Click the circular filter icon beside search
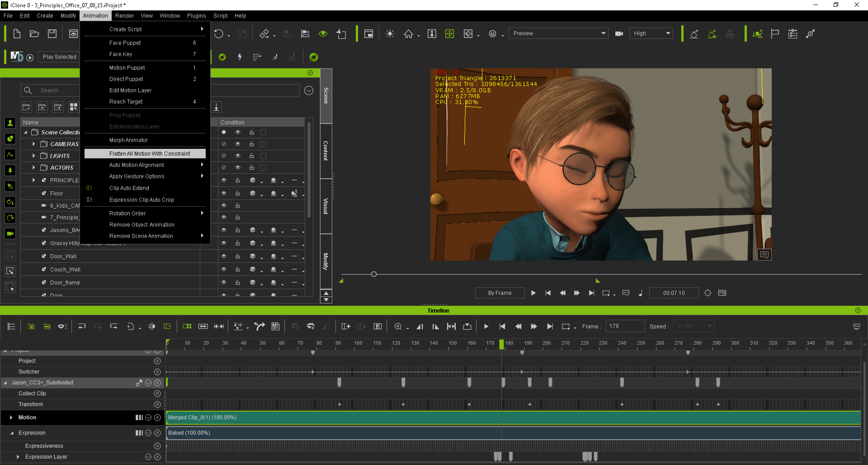The width and height of the screenshot is (868, 465). [x=309, y=90]
